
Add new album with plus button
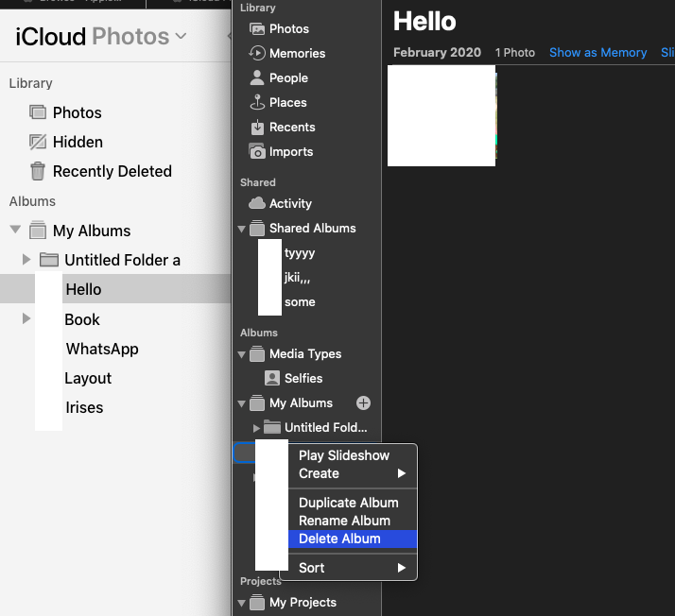tap(363, 403)
